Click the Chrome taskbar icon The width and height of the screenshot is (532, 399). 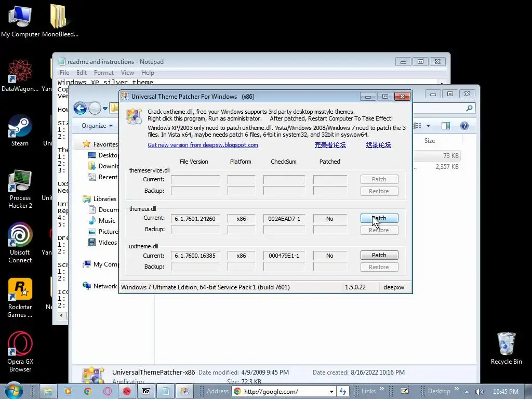tap(88, 392)
